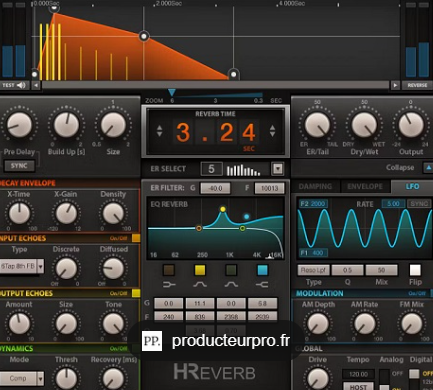Click the Collapse arrow
The image size is (433, 390).
coord(428,168)
